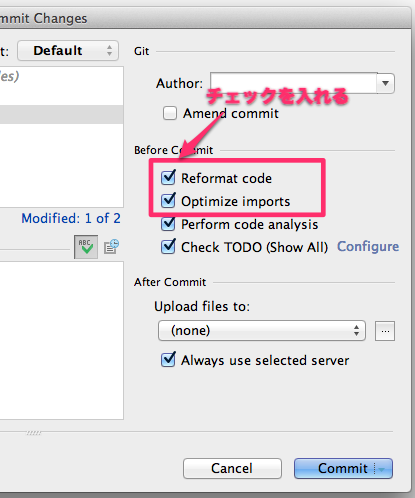This screenshot has width=415, height=498.
Task: Click the splitter handle above the buttons
Action: click(x=34, y=433)
